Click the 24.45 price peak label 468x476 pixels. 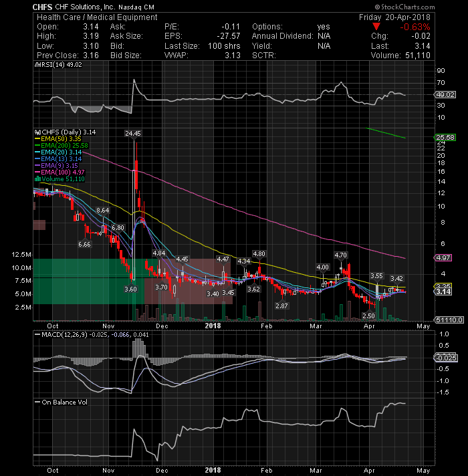click(133, 134)
